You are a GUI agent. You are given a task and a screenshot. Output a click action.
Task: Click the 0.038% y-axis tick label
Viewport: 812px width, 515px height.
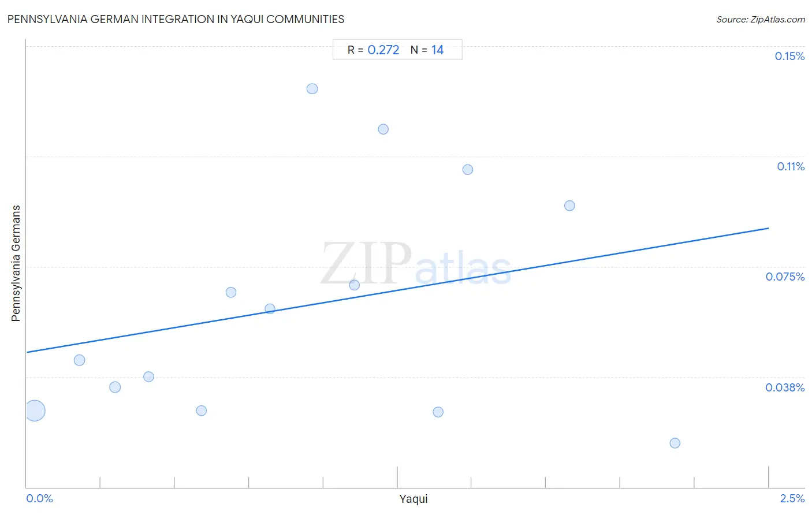tap(785, 387)
